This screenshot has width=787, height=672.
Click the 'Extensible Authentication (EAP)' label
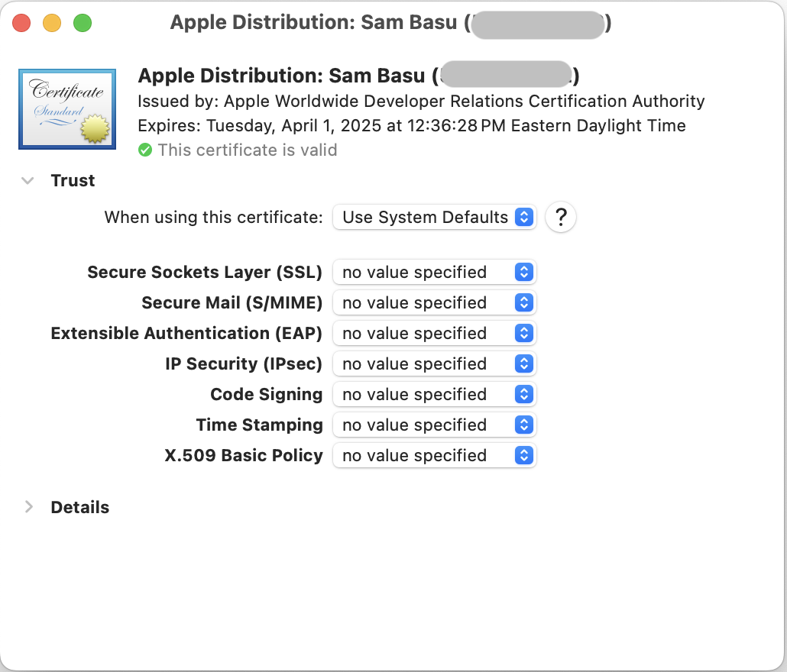[x=186, y=334]
